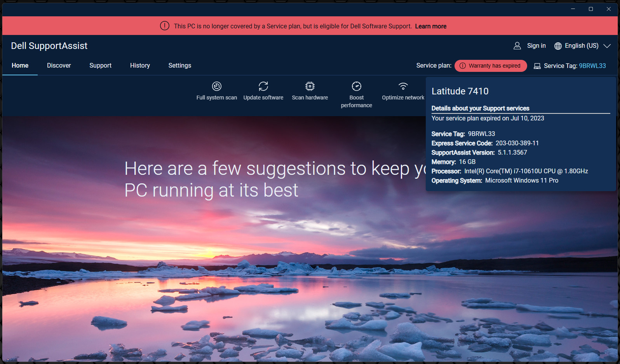
Task: Maximize the SupportAssist window
Action: pyautogui.click(x=591, y=9)
